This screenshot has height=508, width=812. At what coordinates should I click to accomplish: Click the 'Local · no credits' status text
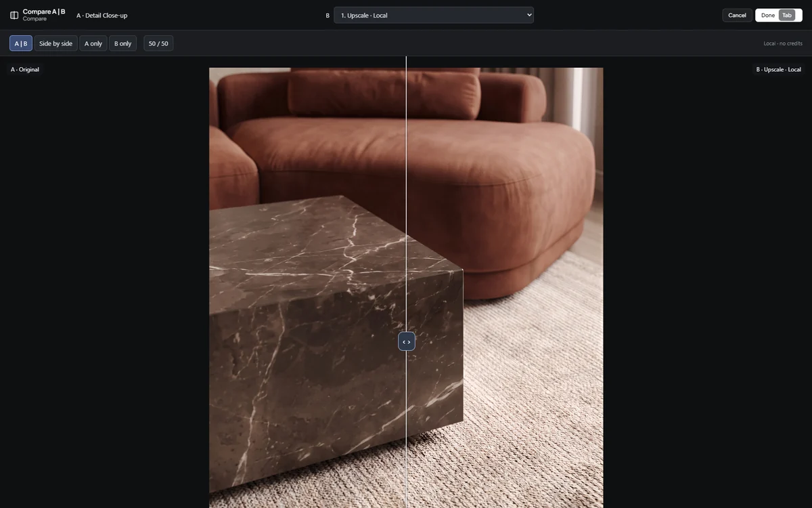point(783,43)
